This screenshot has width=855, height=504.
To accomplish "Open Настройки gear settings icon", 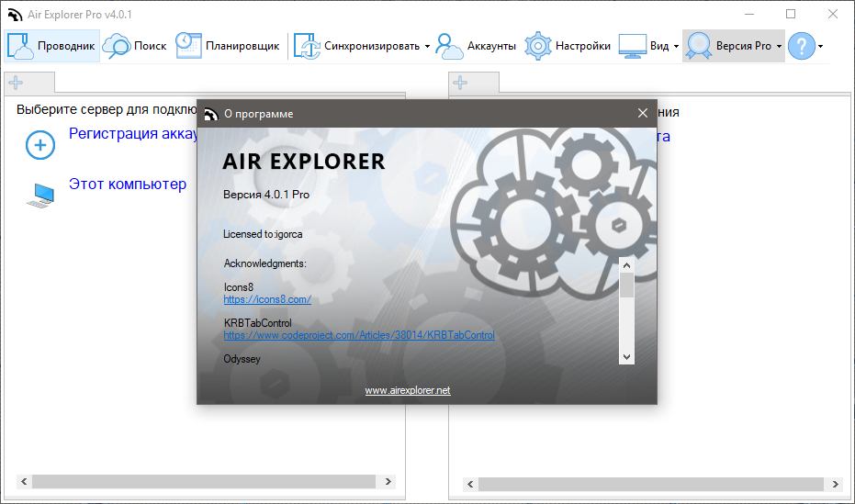I will [537, 46].
